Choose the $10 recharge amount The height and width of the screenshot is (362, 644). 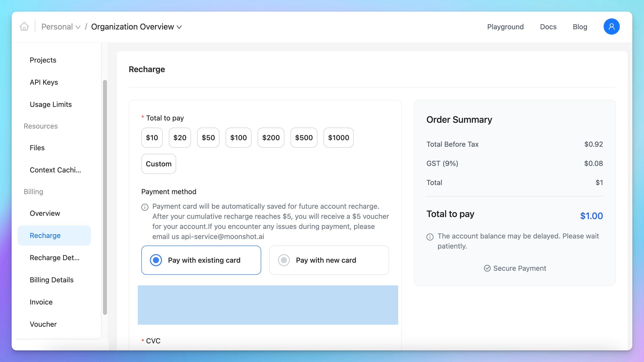pos(152,138)
